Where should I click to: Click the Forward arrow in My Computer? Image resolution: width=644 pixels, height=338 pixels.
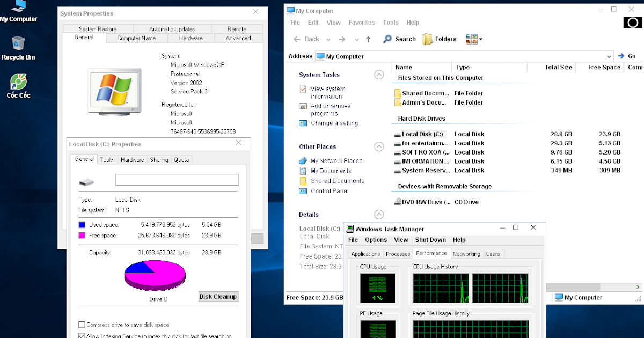pyautogui.click(x=342, y=39)
